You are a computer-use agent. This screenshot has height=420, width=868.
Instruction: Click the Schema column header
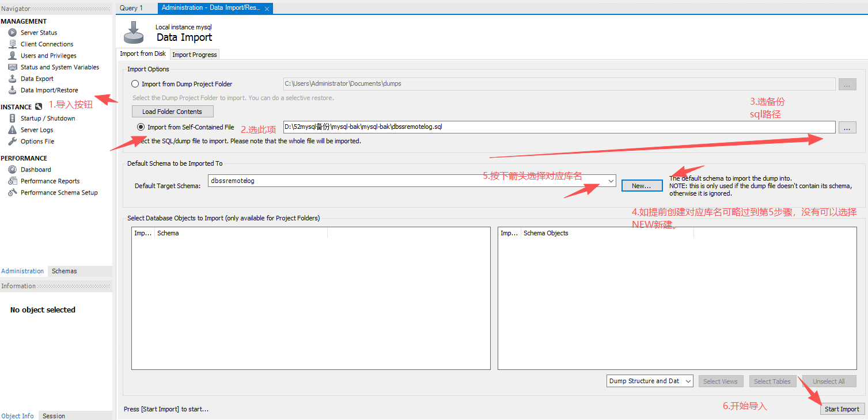[241, 233]
